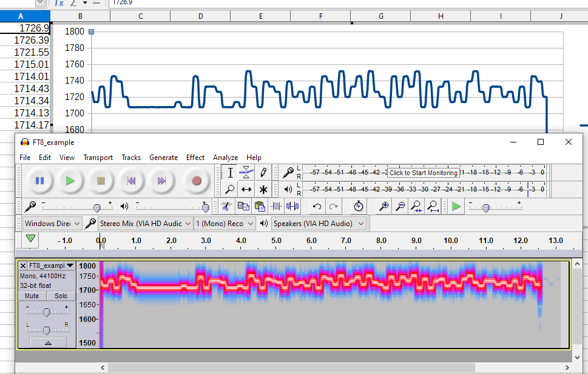Stop playback with the Stop button
The width and height of the screenshot is (588, 374).
[101, 181]
